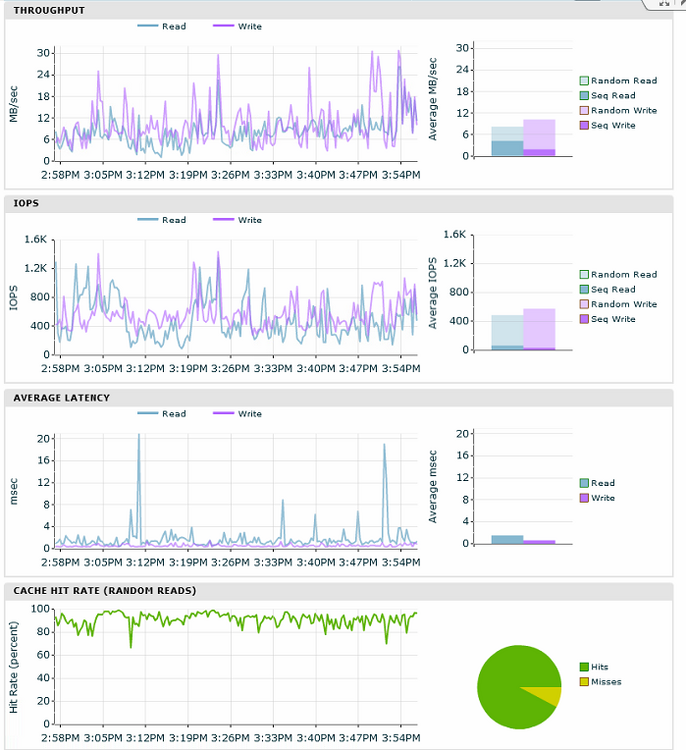The height and width of the screenshot is (750, 686).
Task: Click the Average msec axis title
Action: (432, 486)
